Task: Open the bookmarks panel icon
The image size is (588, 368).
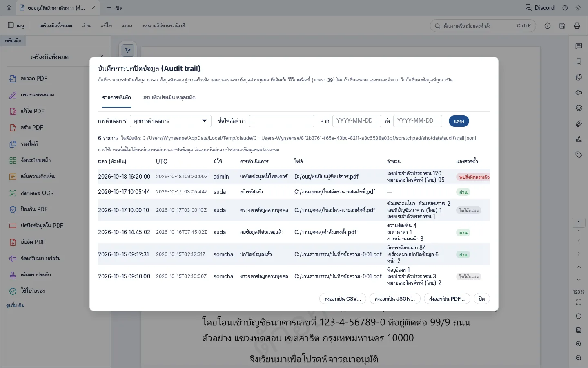Action: [x=579, y=62]
